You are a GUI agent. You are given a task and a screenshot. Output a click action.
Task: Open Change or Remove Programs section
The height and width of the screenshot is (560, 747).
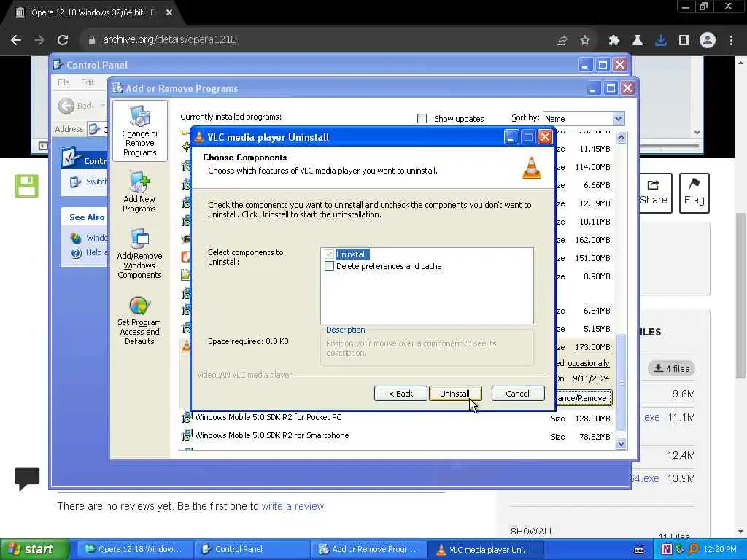[139, 131]
